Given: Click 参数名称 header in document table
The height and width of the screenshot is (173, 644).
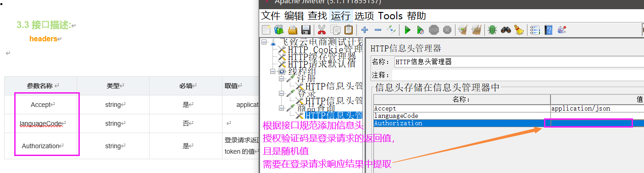Looking at the screenshot, I should [41, 86].
